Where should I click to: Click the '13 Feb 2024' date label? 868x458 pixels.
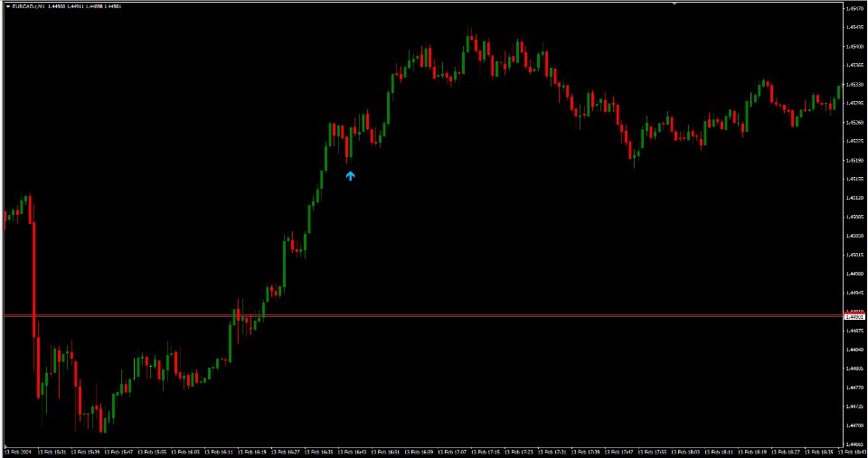click(19, 452)
